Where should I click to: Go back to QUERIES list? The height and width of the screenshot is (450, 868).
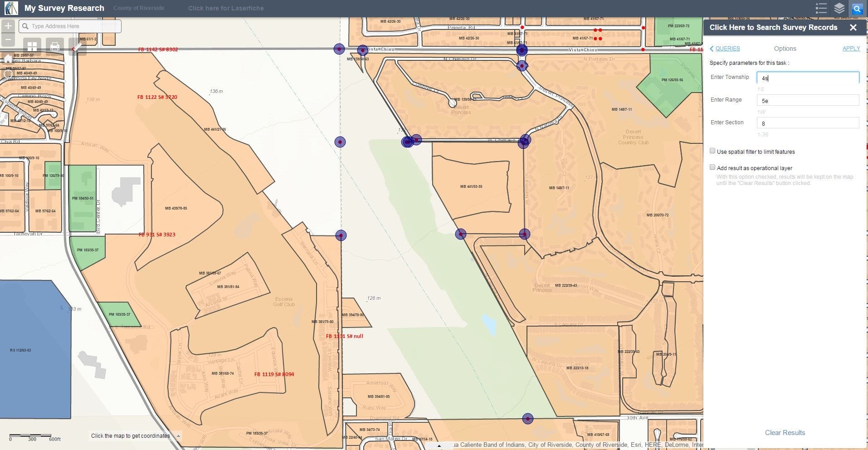(x=727, y=49)
